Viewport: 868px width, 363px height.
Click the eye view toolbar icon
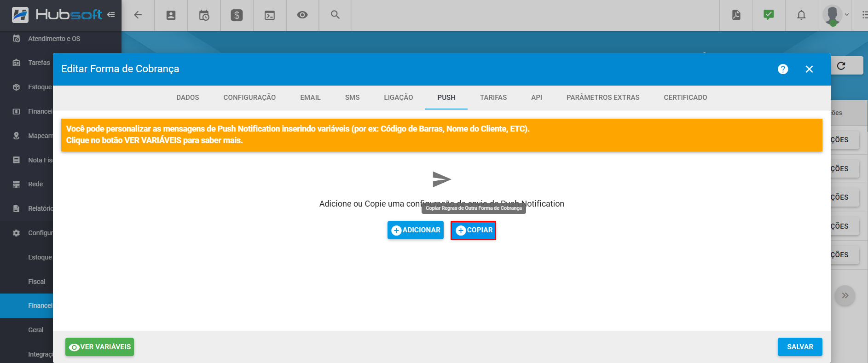click(x=302, y=15)
